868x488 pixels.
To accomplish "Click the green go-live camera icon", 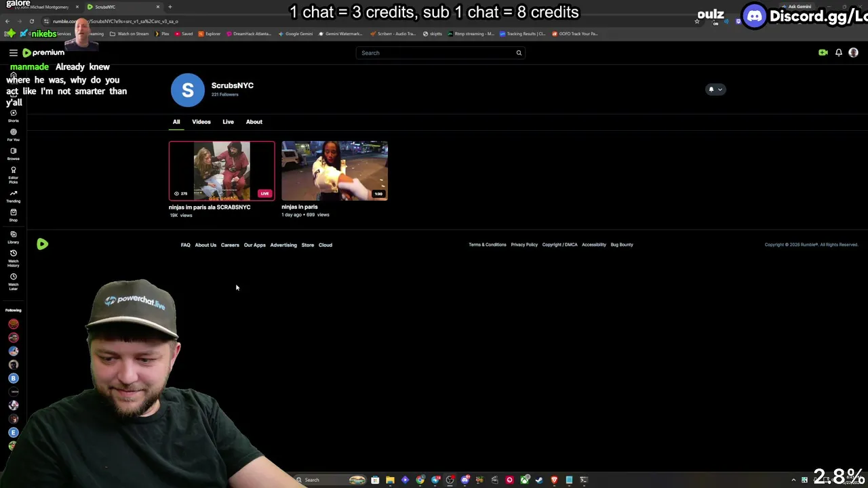I will 823,53.
